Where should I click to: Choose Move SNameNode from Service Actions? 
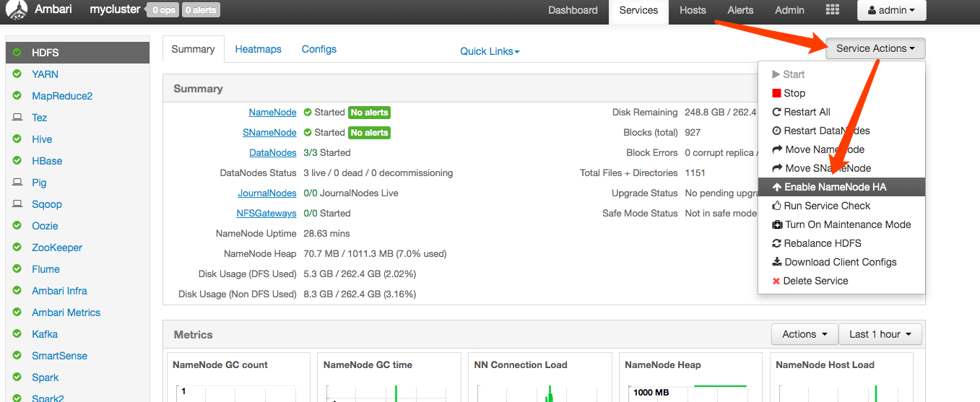[x=841, y=168]
